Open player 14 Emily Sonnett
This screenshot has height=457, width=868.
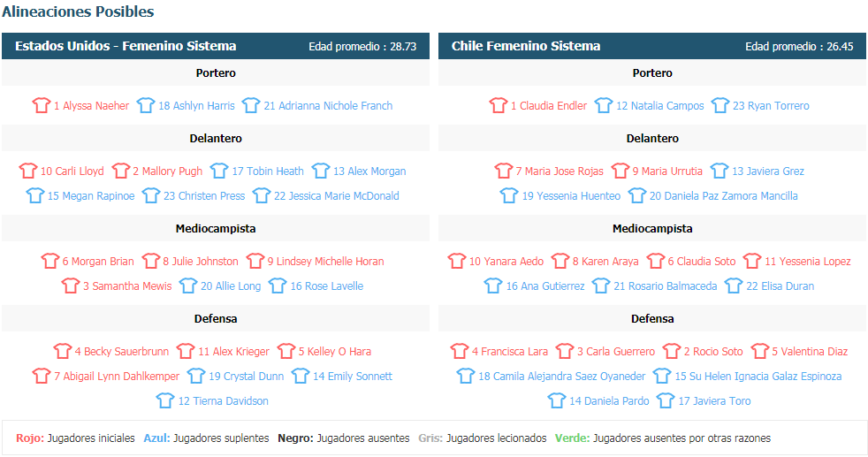pyautogui.click(x=353, y=377)
